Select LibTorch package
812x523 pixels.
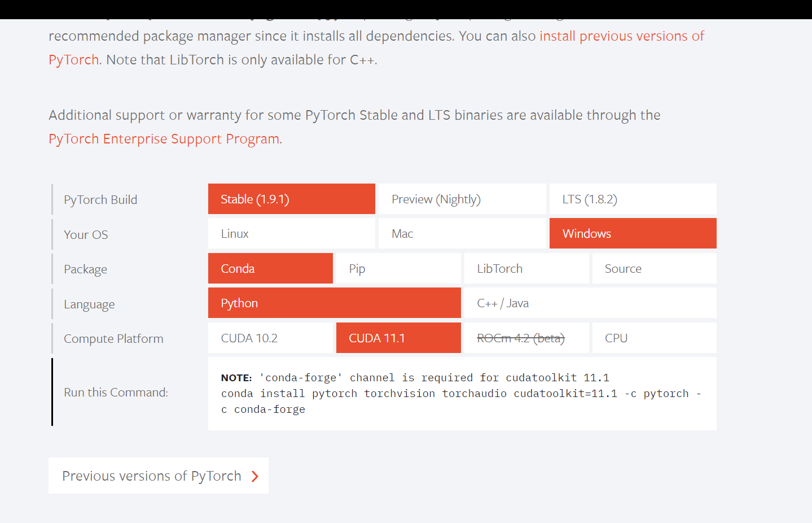tap(526, 268)
